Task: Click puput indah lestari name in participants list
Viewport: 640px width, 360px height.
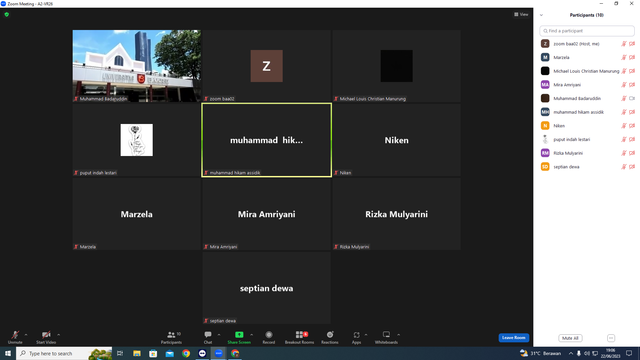Action: coord(571,140)
